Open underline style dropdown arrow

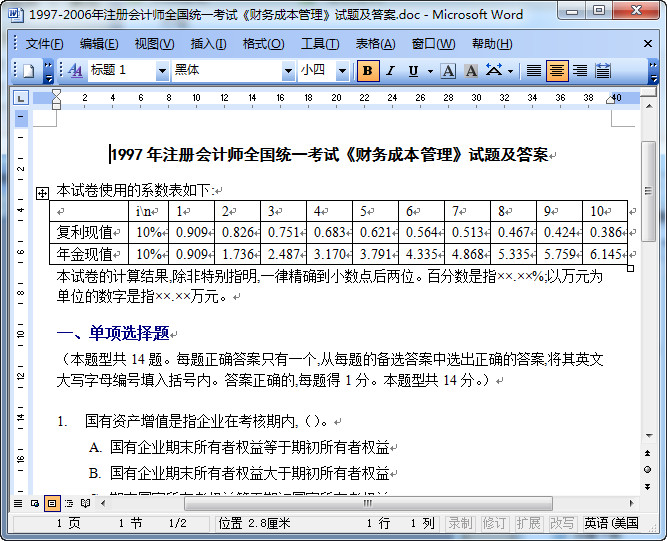click(430, 71)
